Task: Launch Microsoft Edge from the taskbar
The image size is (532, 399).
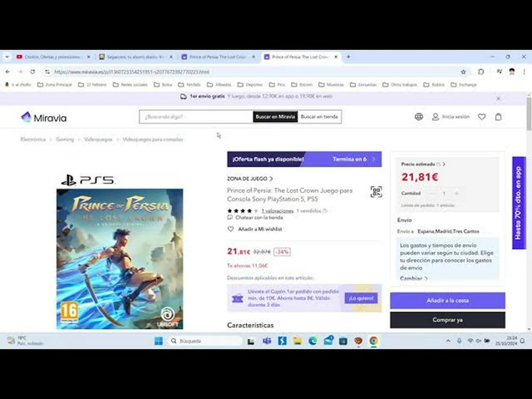Action: pyautogui.click(x=313, y=341)
